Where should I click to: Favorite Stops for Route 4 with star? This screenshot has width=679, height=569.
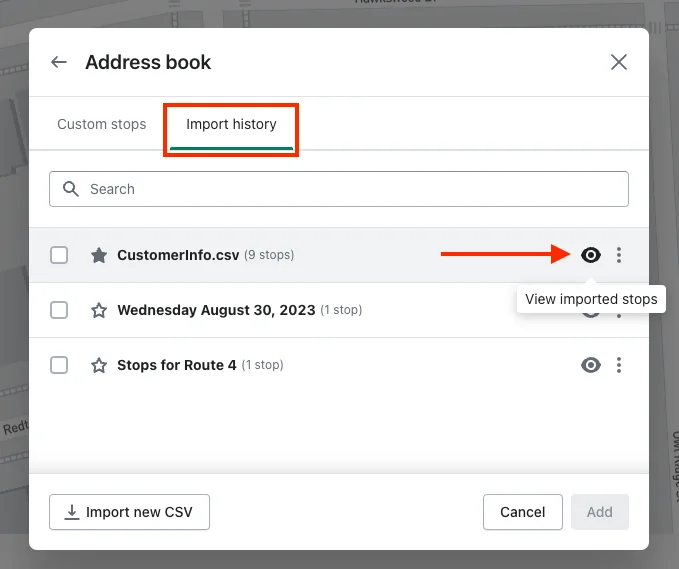tap(99, 365)
